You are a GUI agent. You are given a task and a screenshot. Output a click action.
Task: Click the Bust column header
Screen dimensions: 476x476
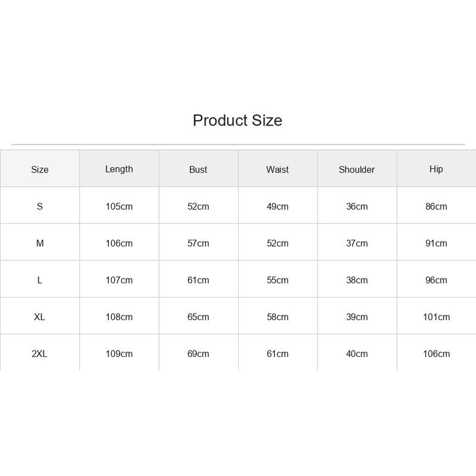(x=198, y=170)
